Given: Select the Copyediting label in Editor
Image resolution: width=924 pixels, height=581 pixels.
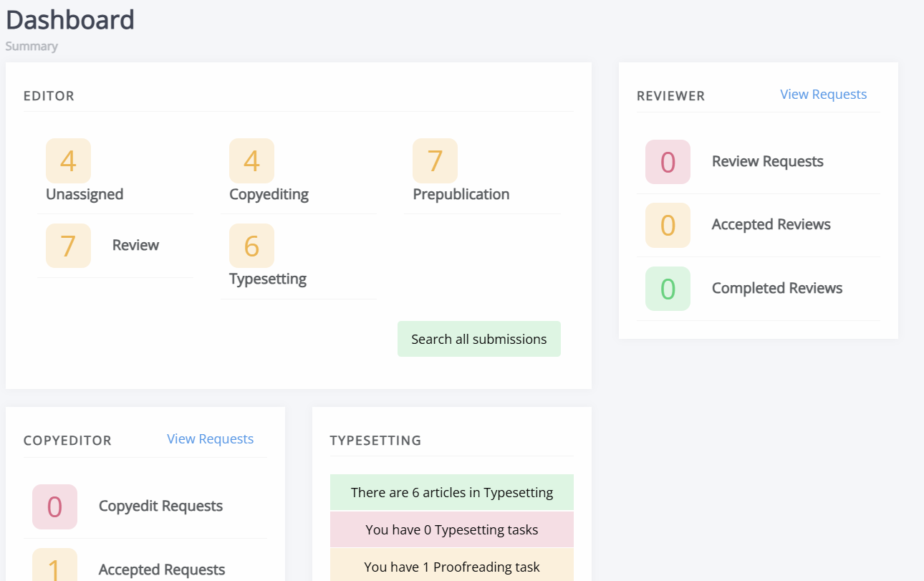Looking at the screenshot, I should tap(269, 194).
